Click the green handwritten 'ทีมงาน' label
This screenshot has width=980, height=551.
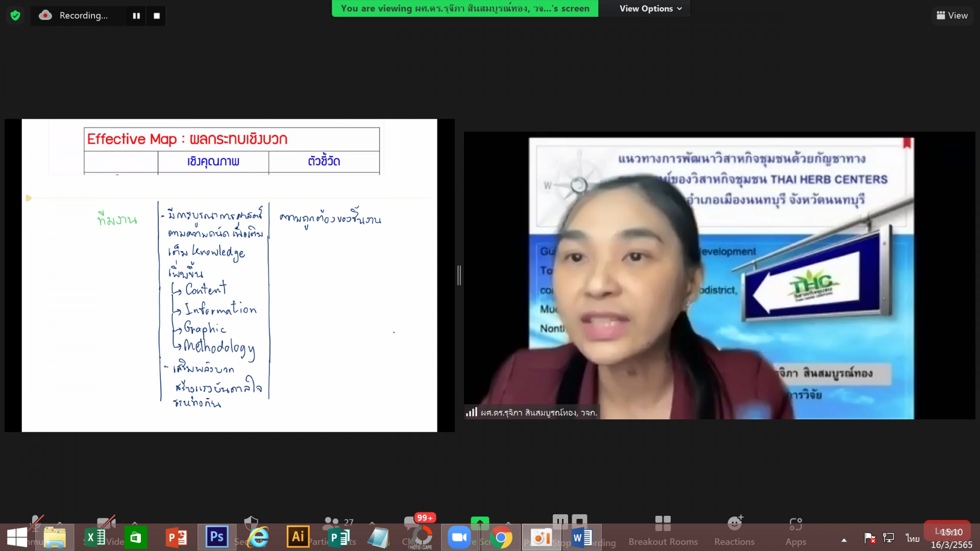117,219
